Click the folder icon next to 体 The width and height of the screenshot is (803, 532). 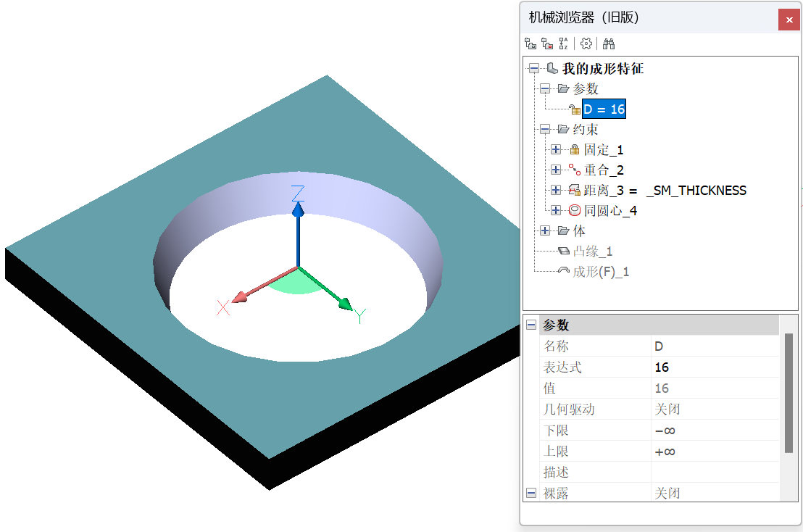(563, 230)
